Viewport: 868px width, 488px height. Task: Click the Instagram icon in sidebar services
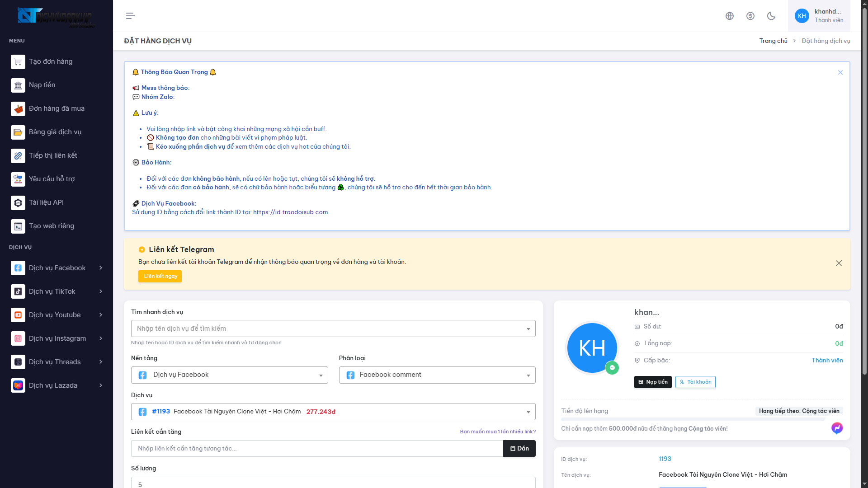coord(18,338)
